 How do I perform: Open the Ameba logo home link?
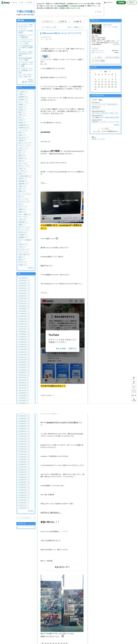5,2
